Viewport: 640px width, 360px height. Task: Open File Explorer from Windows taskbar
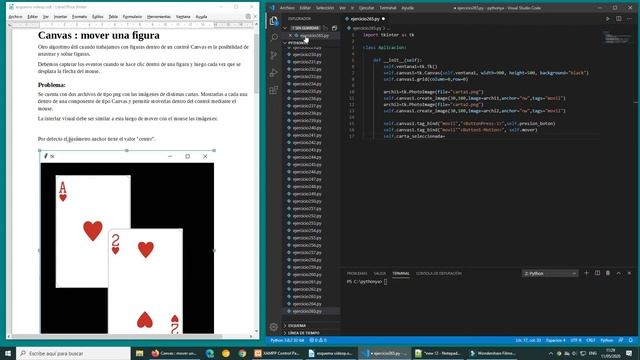[x=140, y=353]
